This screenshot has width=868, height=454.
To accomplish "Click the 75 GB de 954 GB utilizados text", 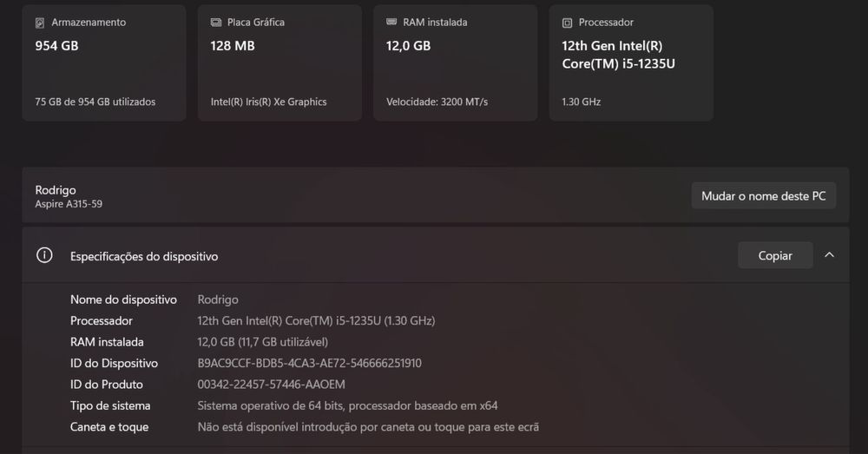I will (95, 102).
